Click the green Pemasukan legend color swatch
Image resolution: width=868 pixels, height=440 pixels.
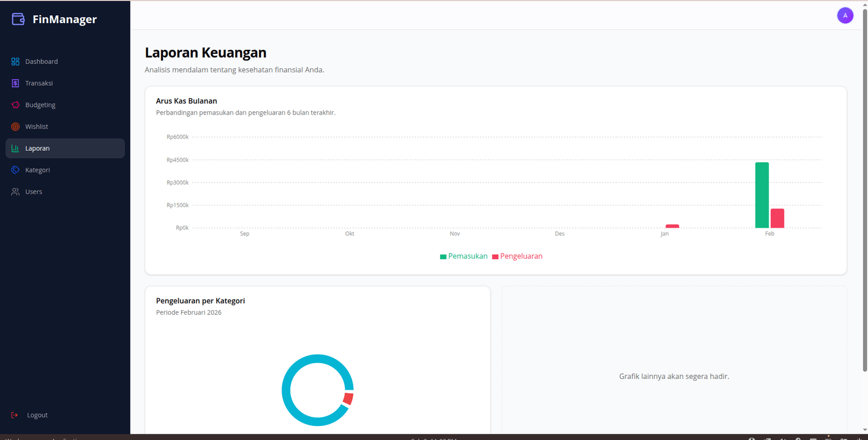pyautogui.click(x=443, y=256)
